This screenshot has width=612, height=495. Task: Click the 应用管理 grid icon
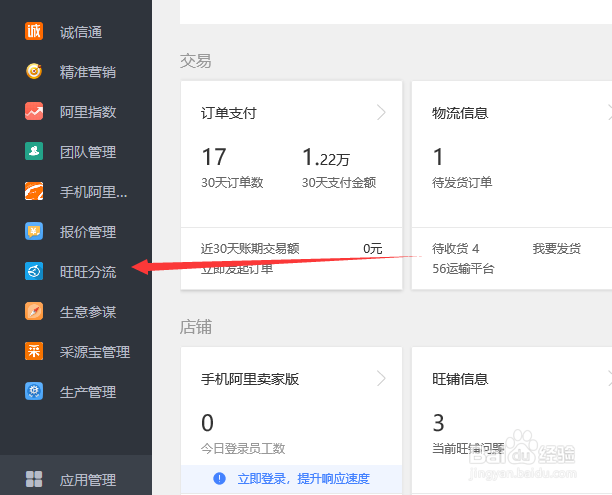(x=34, y=479)
